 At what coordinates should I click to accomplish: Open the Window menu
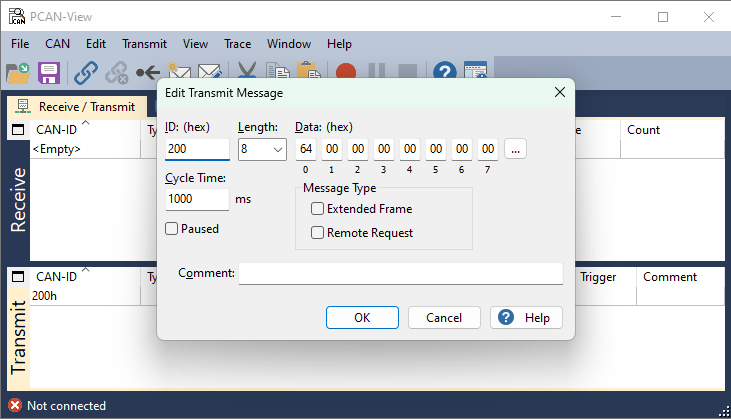tap(289, 44)
